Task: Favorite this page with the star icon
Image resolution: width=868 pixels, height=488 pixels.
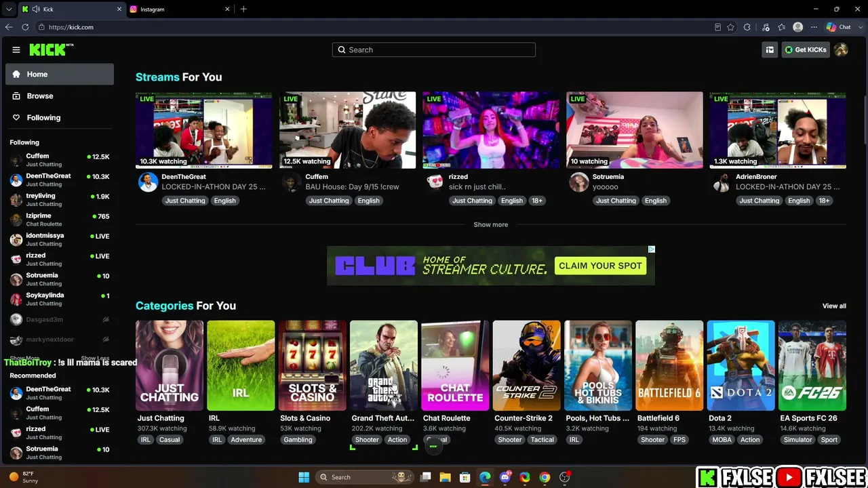Action: click(730, 27)
